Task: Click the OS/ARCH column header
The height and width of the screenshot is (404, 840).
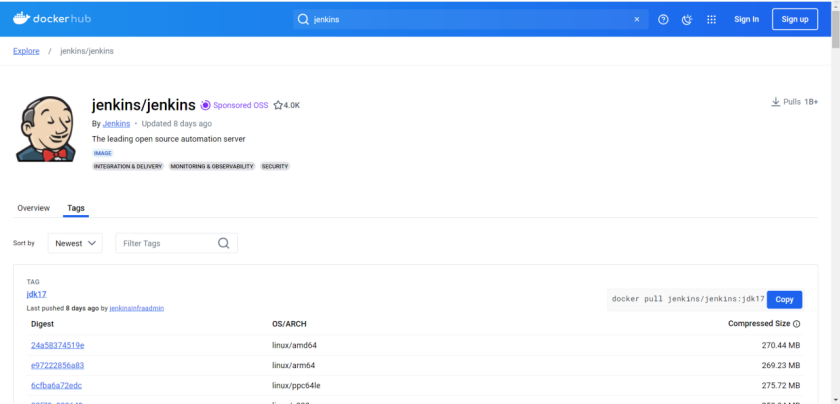Action: [x=289, y=324]
